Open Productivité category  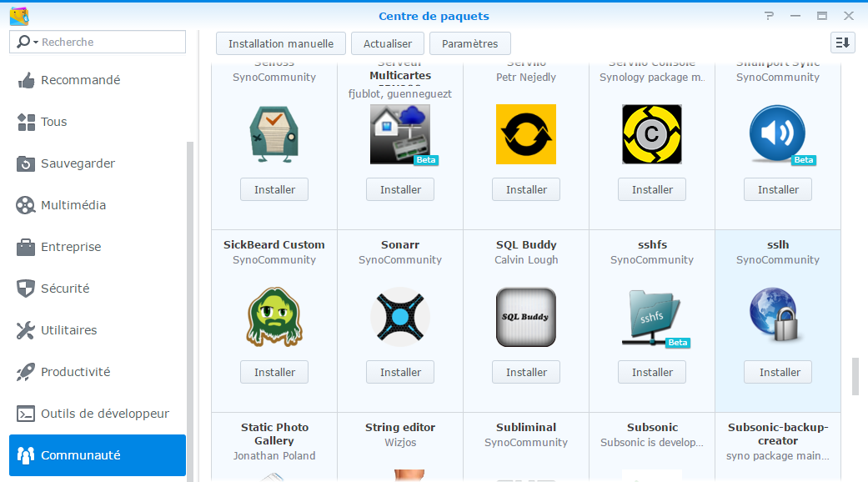pos(98,372)
